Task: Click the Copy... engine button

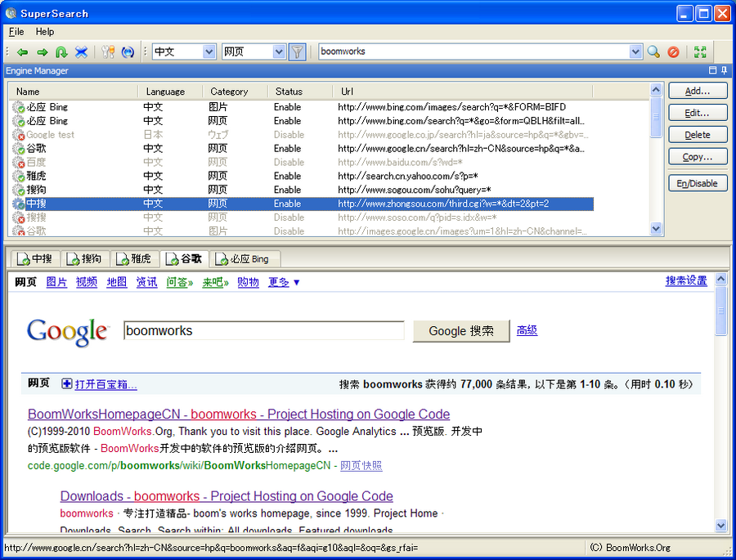Action: coord(698,157)
